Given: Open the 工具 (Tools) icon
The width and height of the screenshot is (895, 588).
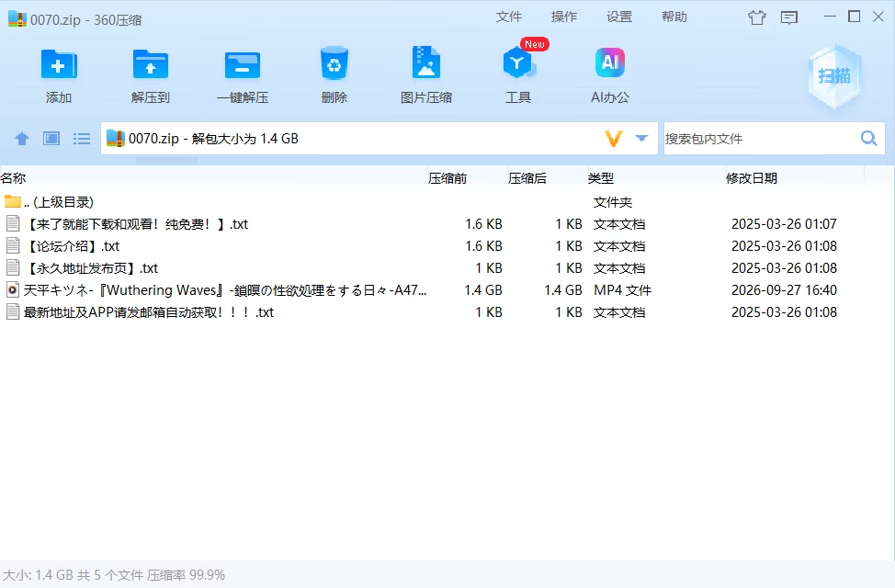Looking at the screenshot, I should point(517,62).
